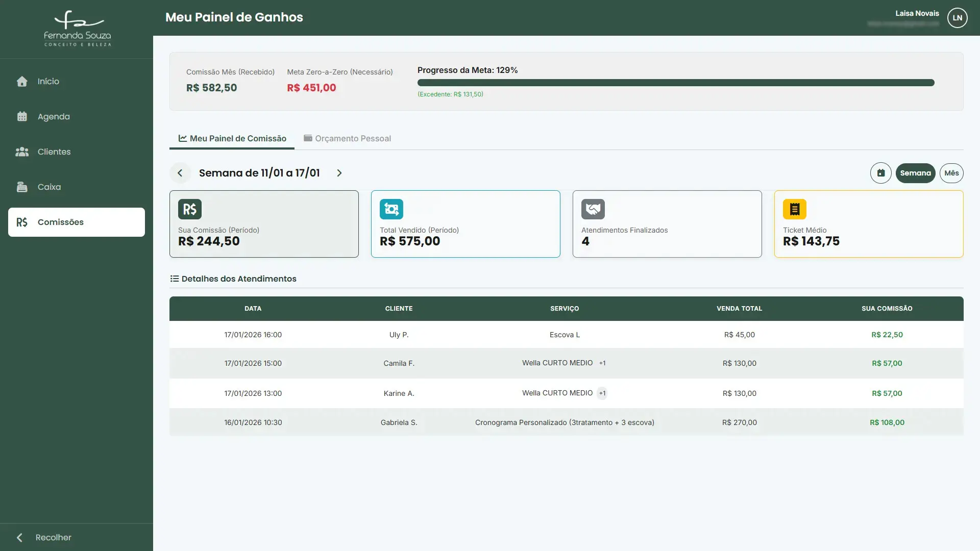Click the LN user avatar
Image resolution: width=980 pixels, height=551 pixels.
[x=957, y=18]
